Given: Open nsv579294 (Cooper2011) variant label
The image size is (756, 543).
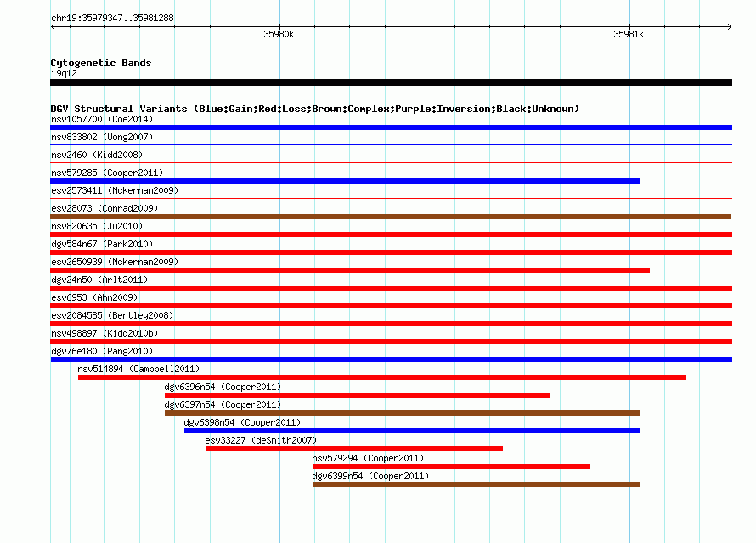Looking at the screenshot, I should tap(368, 458).
